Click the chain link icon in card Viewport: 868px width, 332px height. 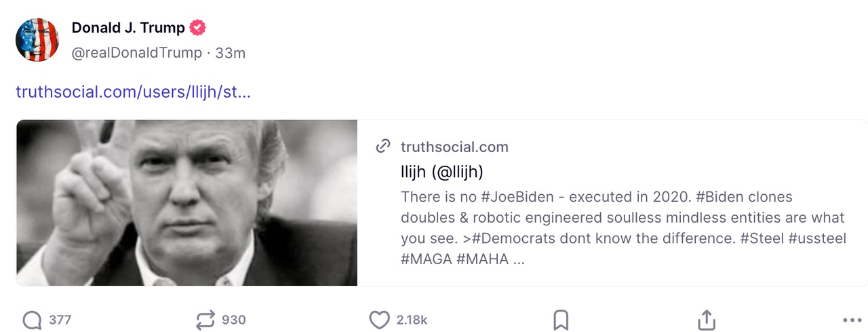pos(383,147)
